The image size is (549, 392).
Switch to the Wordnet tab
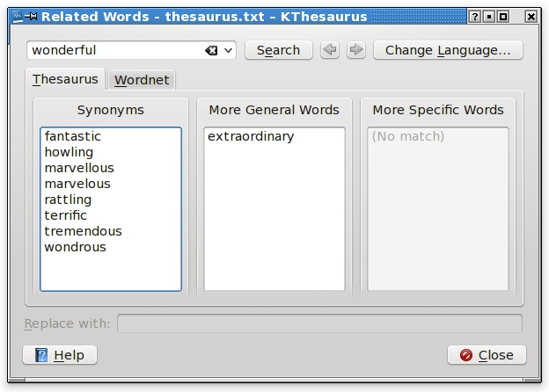click(x=142, y=80)
